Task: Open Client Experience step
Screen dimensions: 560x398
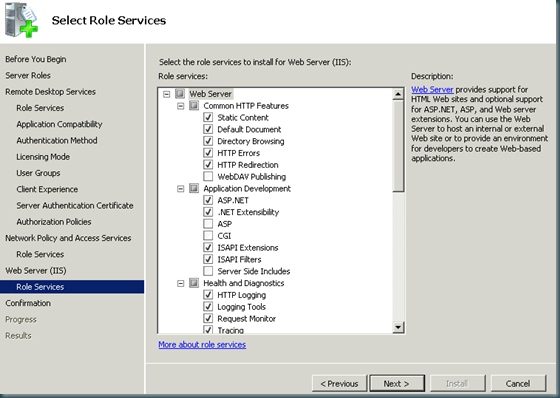Action: pos(47,189)
